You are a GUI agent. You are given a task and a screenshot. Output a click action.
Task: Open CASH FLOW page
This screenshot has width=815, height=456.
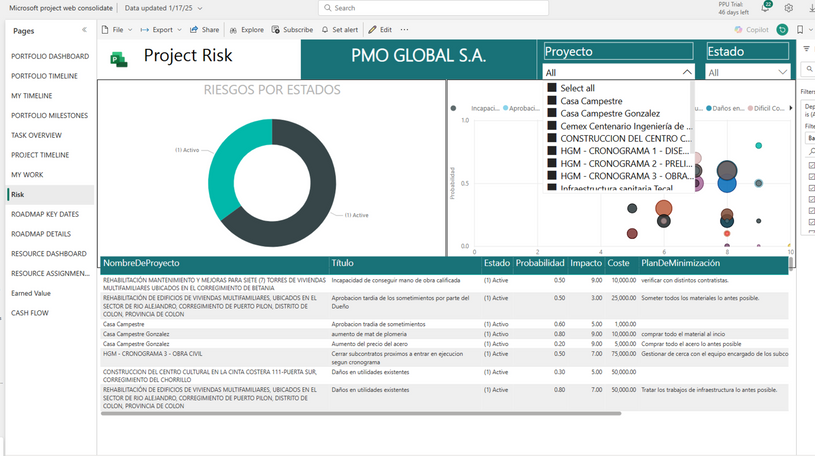(x=30, y=313)
